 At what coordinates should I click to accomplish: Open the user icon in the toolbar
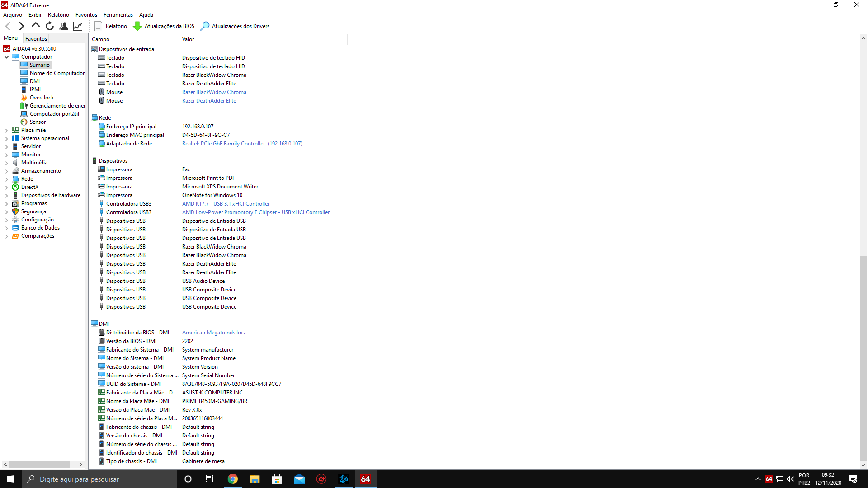click(x=64, y=26)
